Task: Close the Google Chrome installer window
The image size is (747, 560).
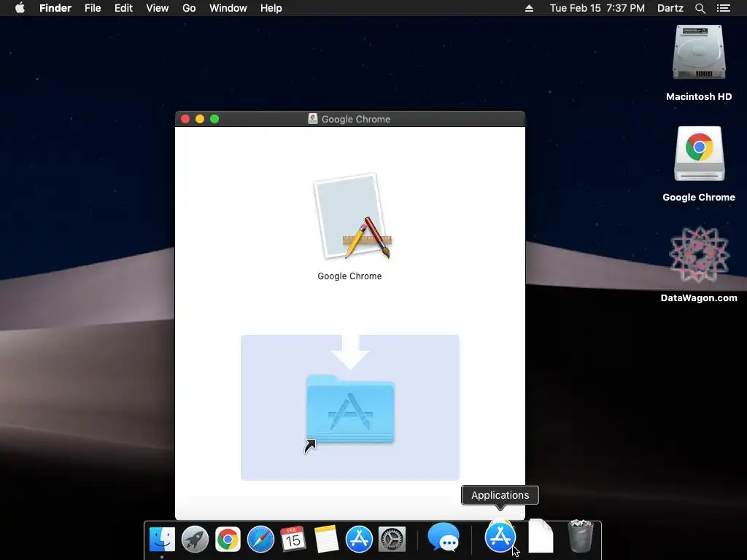Action: [185, 119]
